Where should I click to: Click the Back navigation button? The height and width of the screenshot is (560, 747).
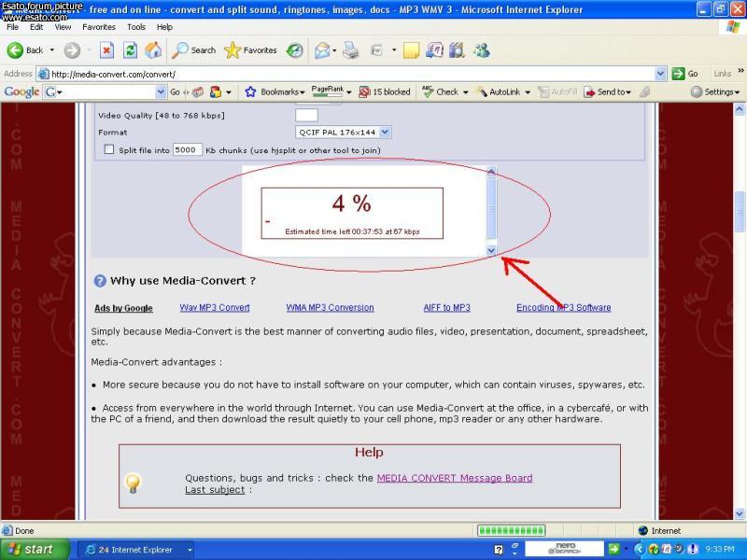[x=25, y=50]
